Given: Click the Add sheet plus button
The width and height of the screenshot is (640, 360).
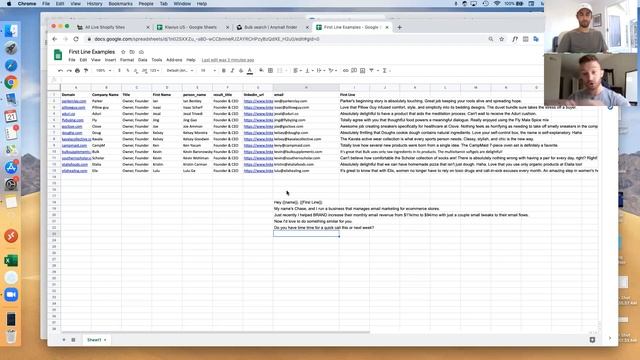Looking at the screenshot, I should (64, 340).
